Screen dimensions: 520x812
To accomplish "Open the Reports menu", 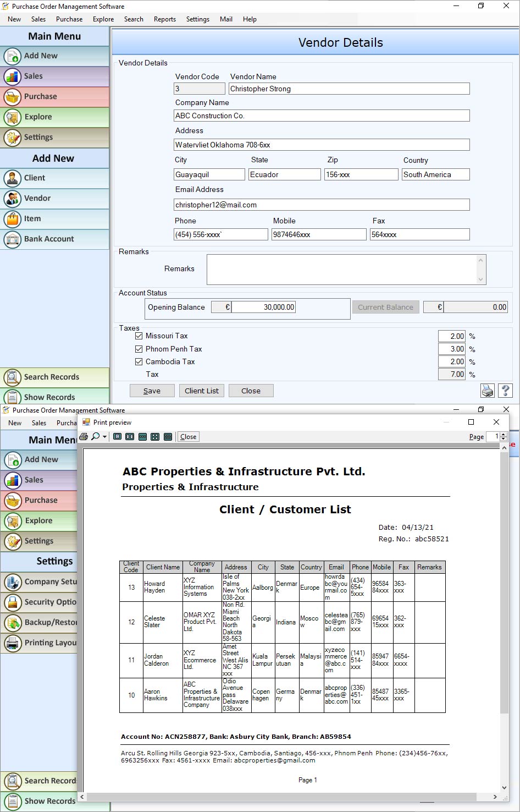I will point(164,19).
